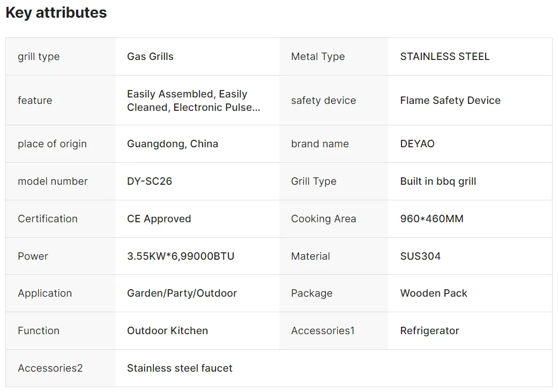The width and height of the screenshot is (558, 392).
Task: Click the SUS304 material value
Action: click(x=420, y=257)
